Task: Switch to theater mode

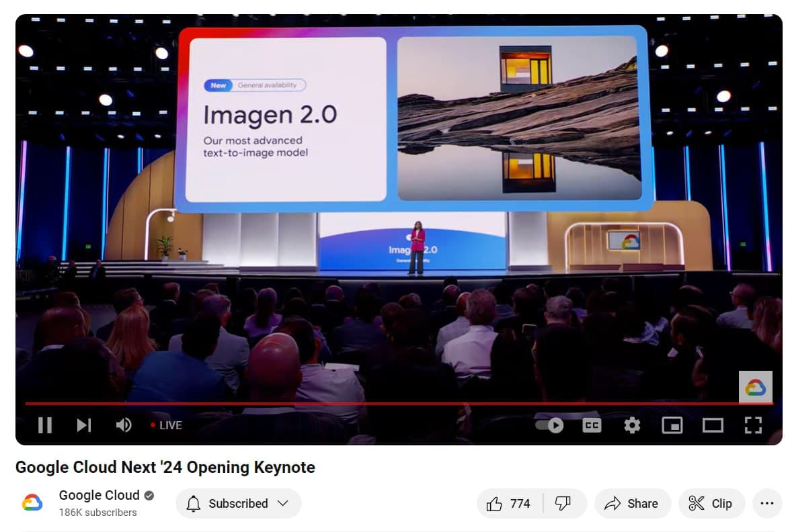Action: 713,425
